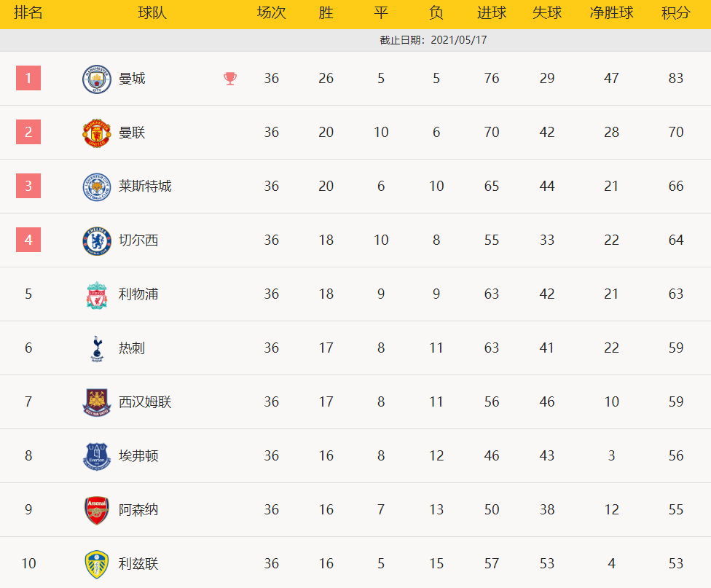This screenshot has width=711, height=588.
Task: Click the West Ham United crest
Action: click(x=97, y=402)
